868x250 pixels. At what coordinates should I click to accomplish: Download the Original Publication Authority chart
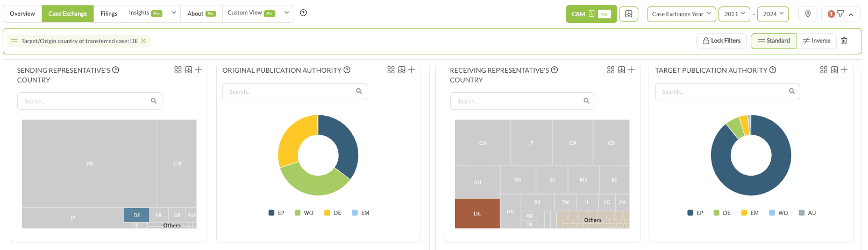(402, 70)
